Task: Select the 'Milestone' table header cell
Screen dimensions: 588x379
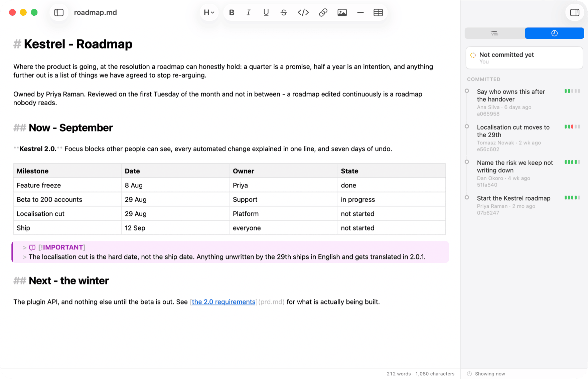Action: [67, 171]
